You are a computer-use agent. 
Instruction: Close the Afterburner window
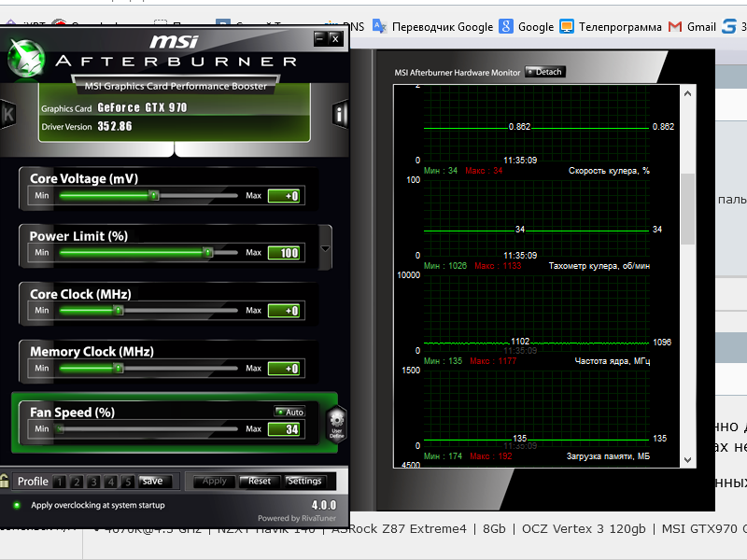point(335,38)
